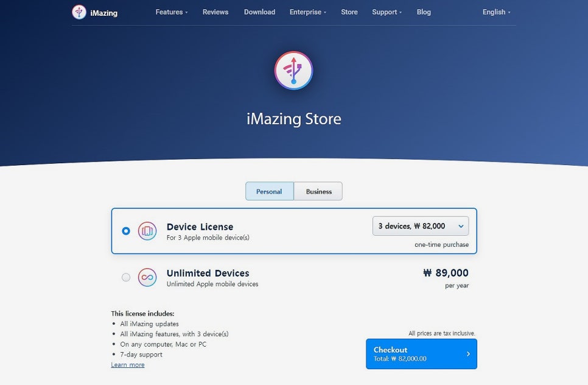Expand the Support menu
588x385 pixels.
387,12
